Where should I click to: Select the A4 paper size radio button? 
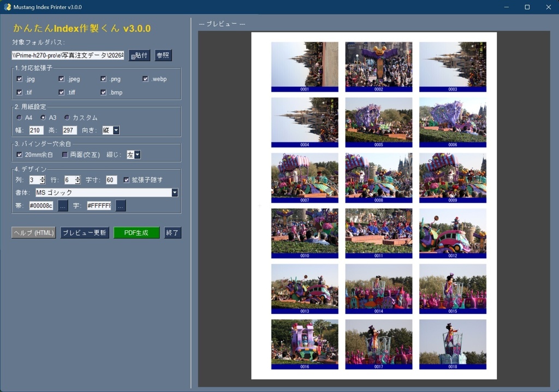click(x=19, y=117)
